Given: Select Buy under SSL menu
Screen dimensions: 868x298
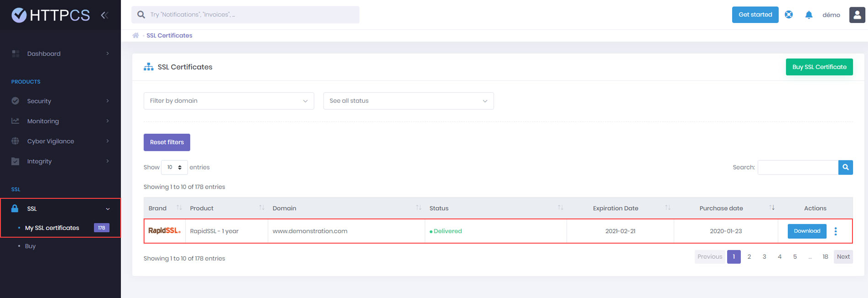Looking at the screenshot, I should point(30,246).
